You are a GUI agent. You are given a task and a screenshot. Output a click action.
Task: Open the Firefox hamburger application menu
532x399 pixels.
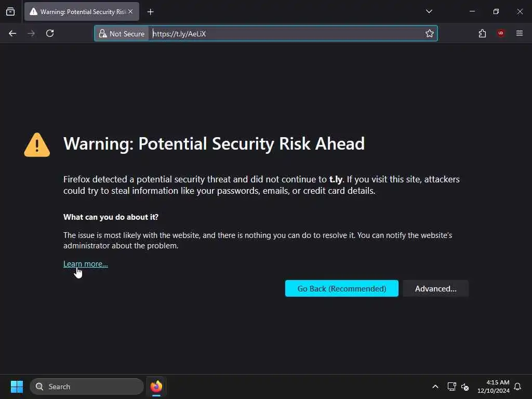pos(519,33)
